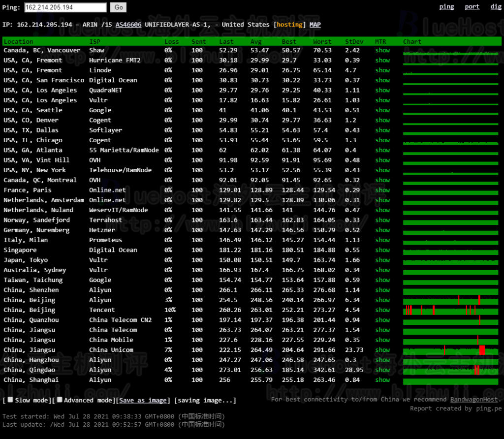Open the port tool link
Viewport: 504px width, 439px height.
[472, 7]
